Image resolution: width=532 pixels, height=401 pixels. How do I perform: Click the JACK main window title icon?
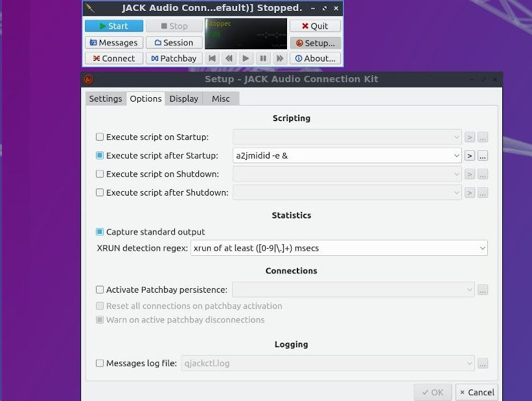click(x=90, y=8)
